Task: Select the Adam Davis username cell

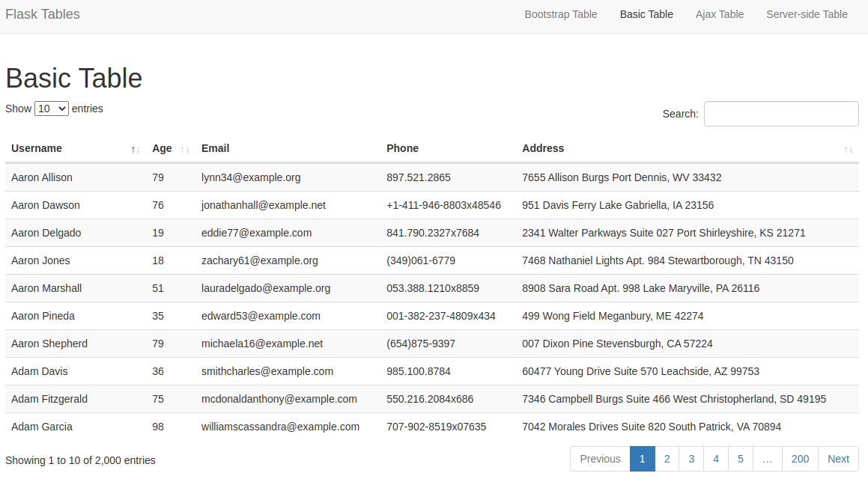Action: 39,371
